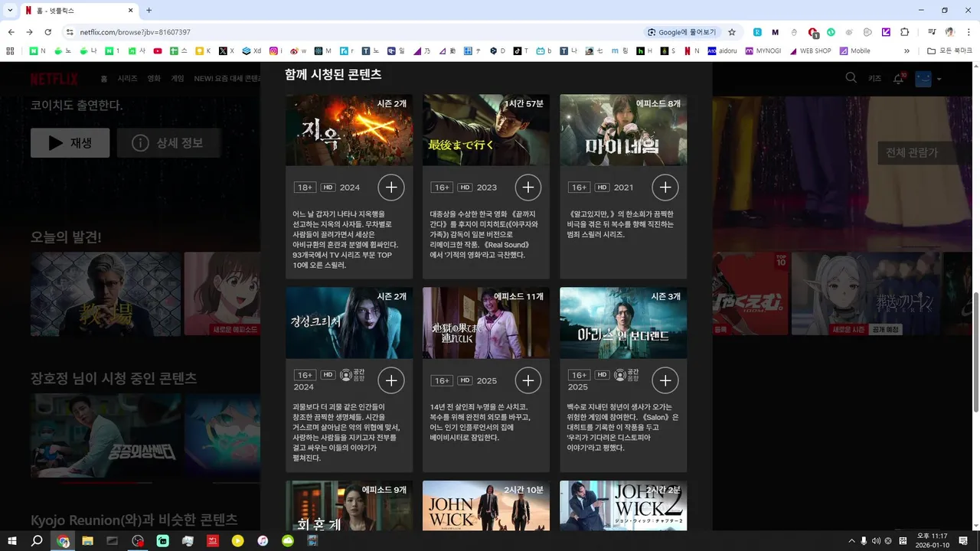The width and height of the screenshot is (980, 551).
Task: Open the 지옥 title thumbnail
Action: (349, 130)
